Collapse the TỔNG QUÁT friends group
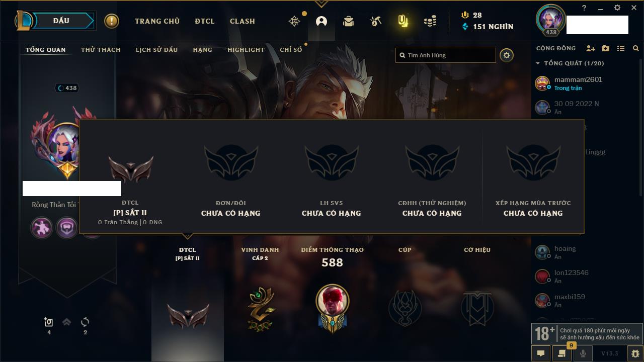 point(570,63)
